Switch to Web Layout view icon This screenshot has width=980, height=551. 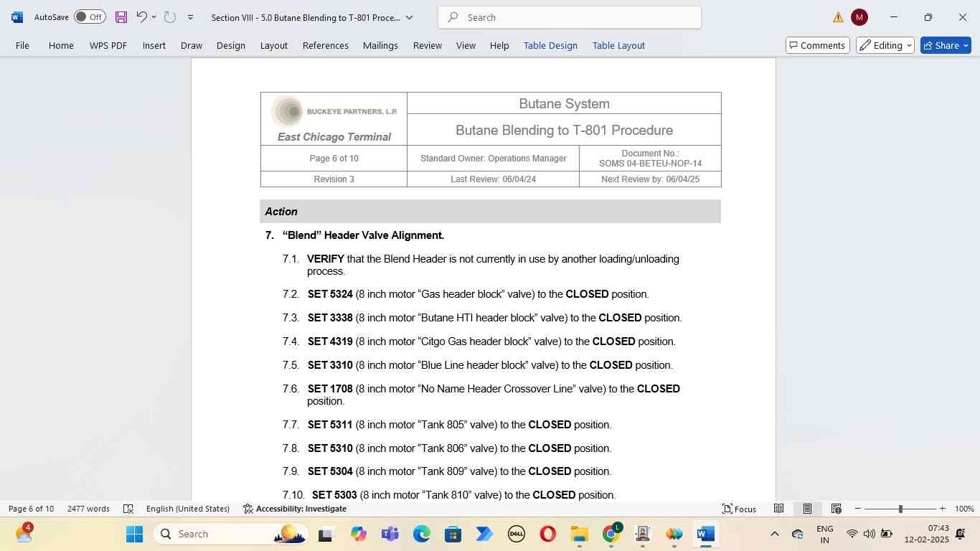coord(836,509)
